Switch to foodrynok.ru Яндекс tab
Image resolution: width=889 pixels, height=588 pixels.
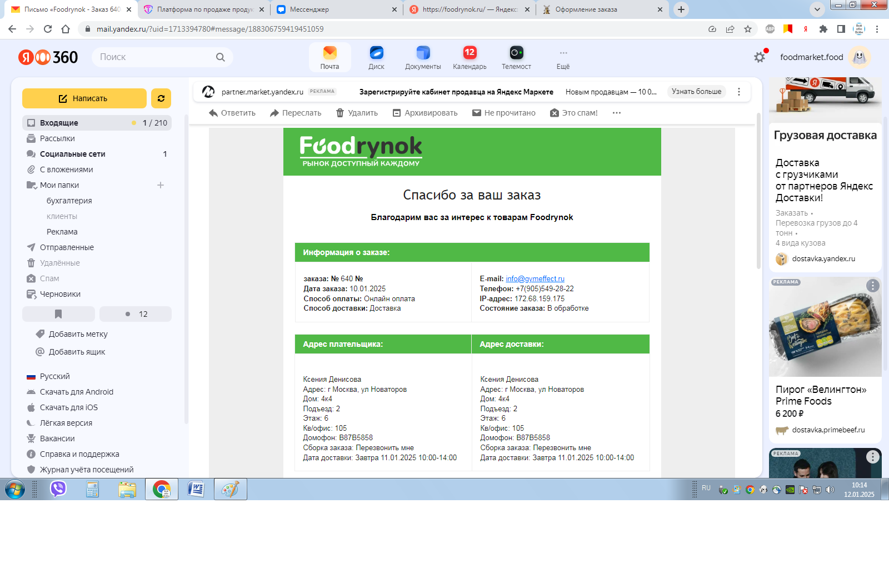(470, 9)
